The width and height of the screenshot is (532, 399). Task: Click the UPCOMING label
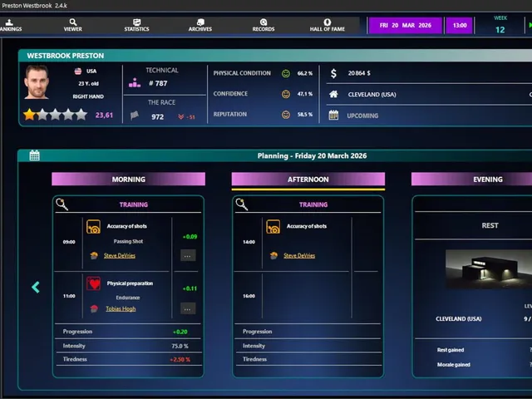(x=362, y=116)
